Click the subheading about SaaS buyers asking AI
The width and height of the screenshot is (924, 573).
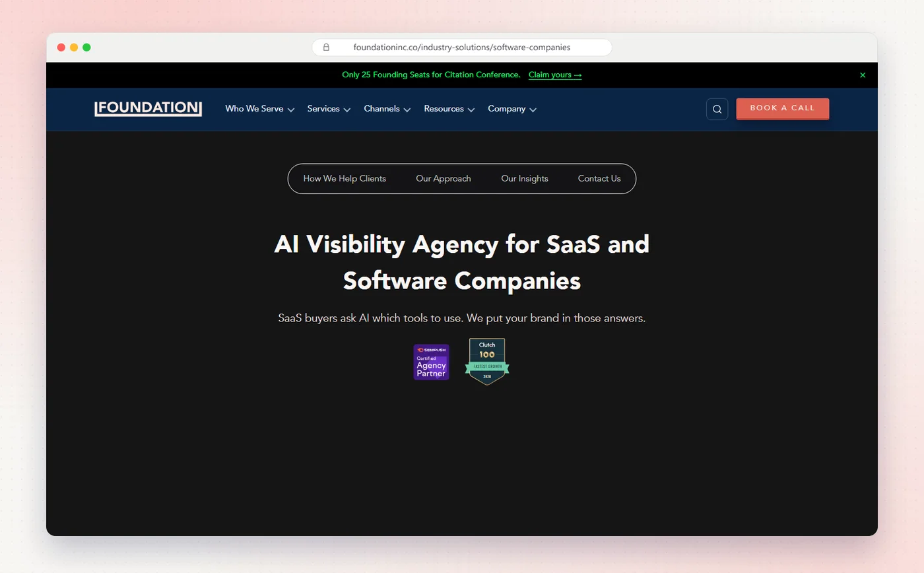click(x=462, y=318)
